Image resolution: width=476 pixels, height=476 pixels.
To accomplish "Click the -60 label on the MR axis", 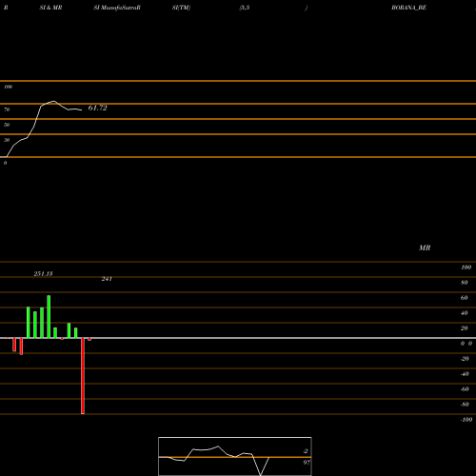I will click(x=465, y=389).
